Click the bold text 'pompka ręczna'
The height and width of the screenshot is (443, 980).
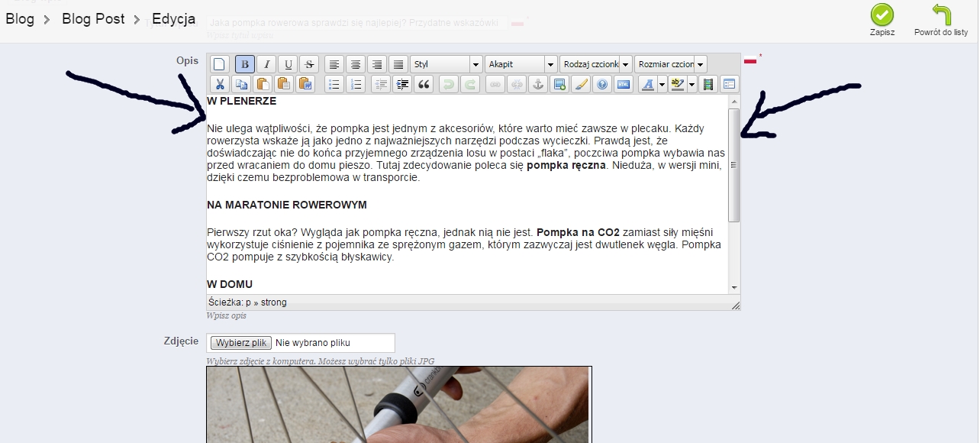(566, 164)
